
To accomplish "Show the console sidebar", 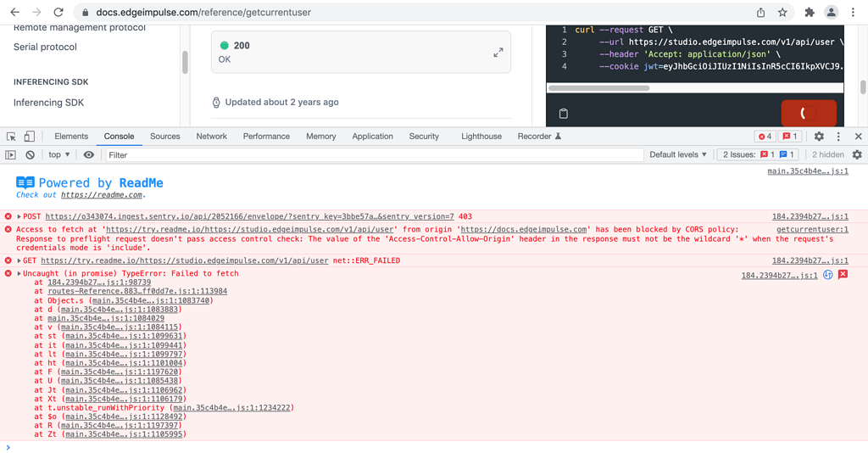I will [10, 155].
